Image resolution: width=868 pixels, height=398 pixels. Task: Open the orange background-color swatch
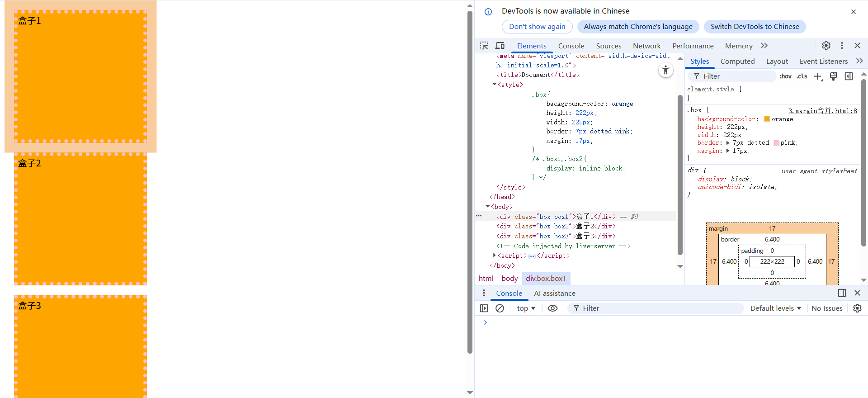[x=767, y=119]
